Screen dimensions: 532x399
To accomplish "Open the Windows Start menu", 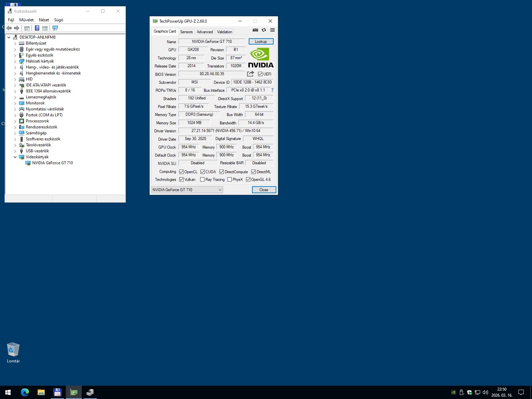I will (x=8, y=392).
